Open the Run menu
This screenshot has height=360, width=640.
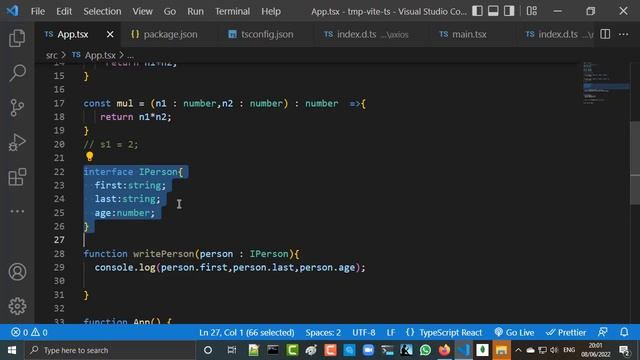coord(196,11)
